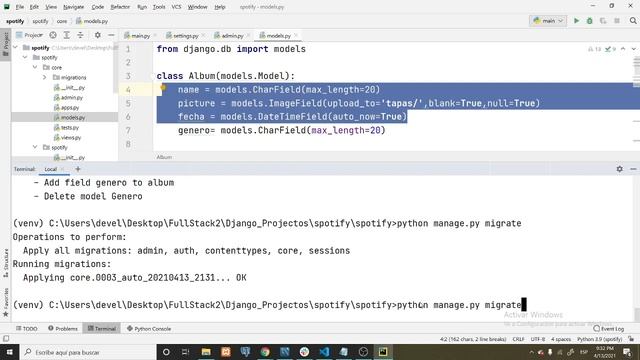Collapse the root spotify project folder
The image size is (640, 360).
[x=15, y=47]
